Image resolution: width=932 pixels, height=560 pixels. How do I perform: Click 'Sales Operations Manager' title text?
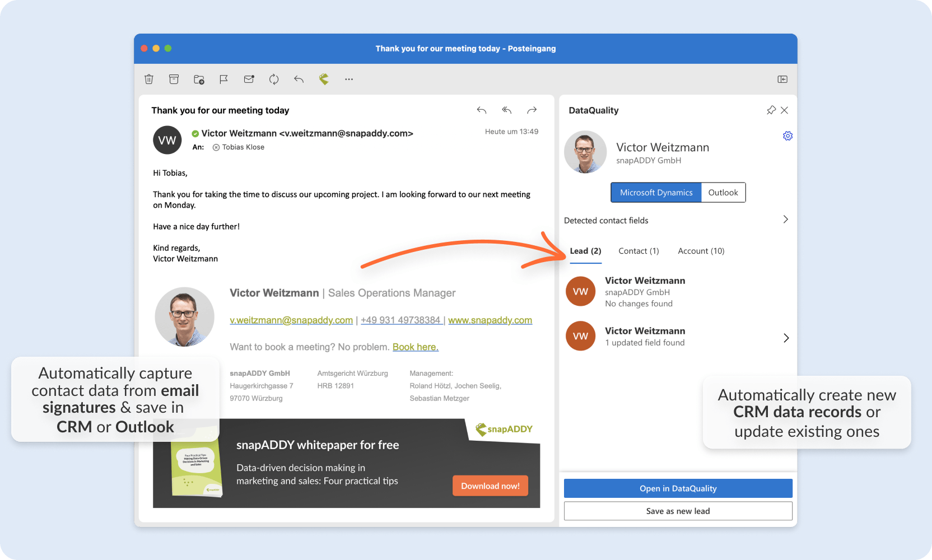[x=392, y=293]
